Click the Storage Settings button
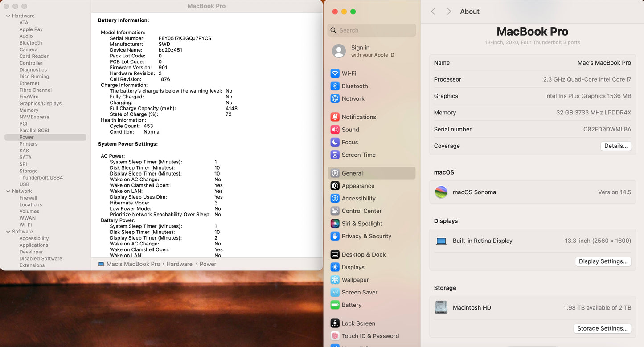 [x=602, y=328]
